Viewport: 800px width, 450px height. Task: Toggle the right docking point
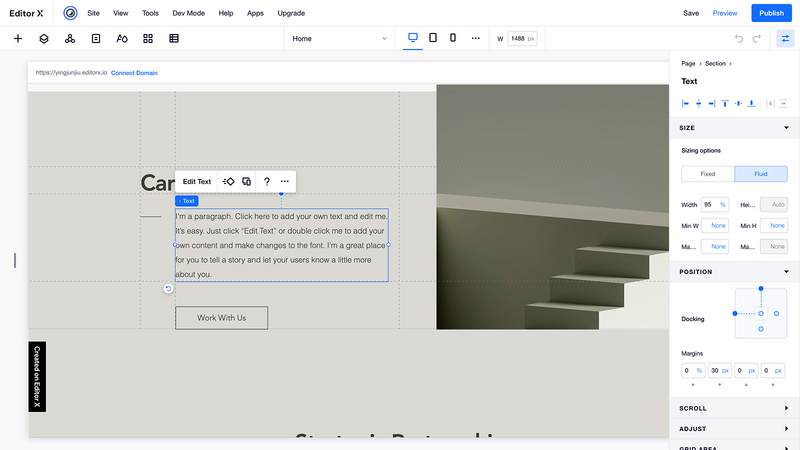(777, 313)
